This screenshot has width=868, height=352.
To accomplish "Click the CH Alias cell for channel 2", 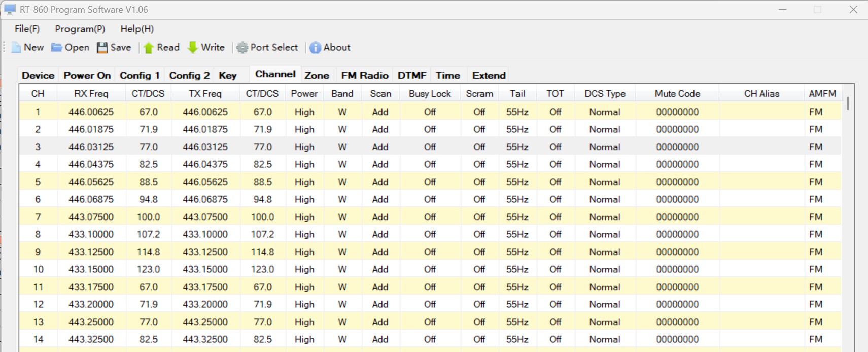I will [x=761, y=130].
